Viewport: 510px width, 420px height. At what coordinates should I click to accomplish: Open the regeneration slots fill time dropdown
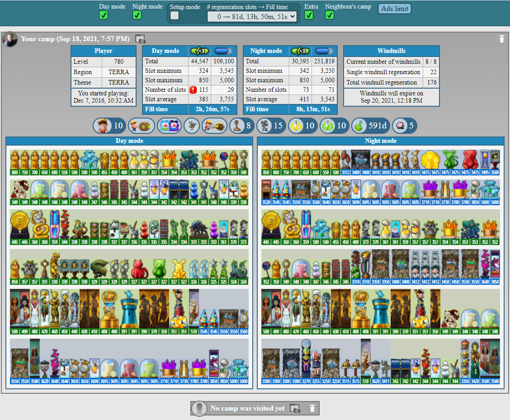[x=252, y=17]
